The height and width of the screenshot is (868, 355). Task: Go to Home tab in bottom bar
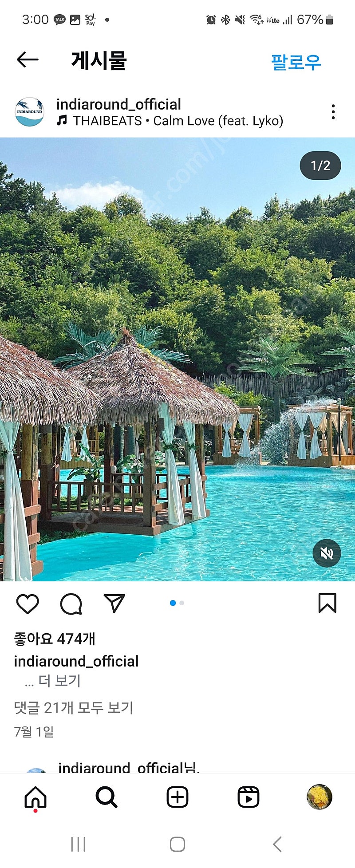point(35,797)
